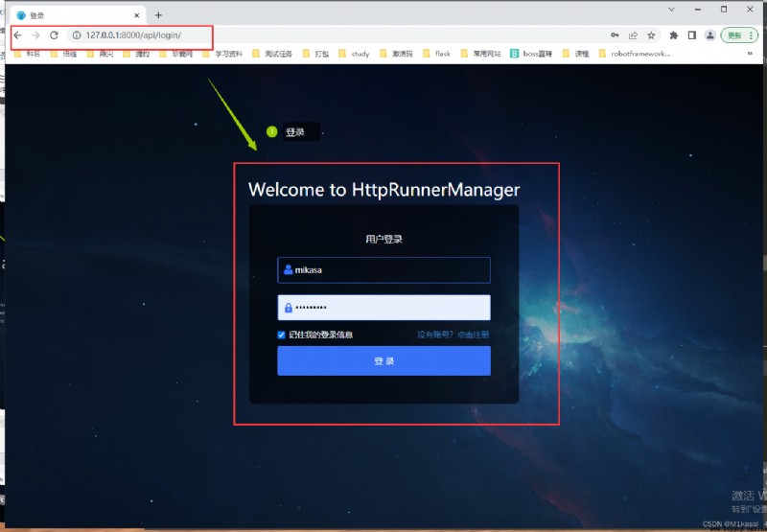The height and width of the screenshot is (532, 767).
Task: Go back using the browser back arrow
Action: 17,35
